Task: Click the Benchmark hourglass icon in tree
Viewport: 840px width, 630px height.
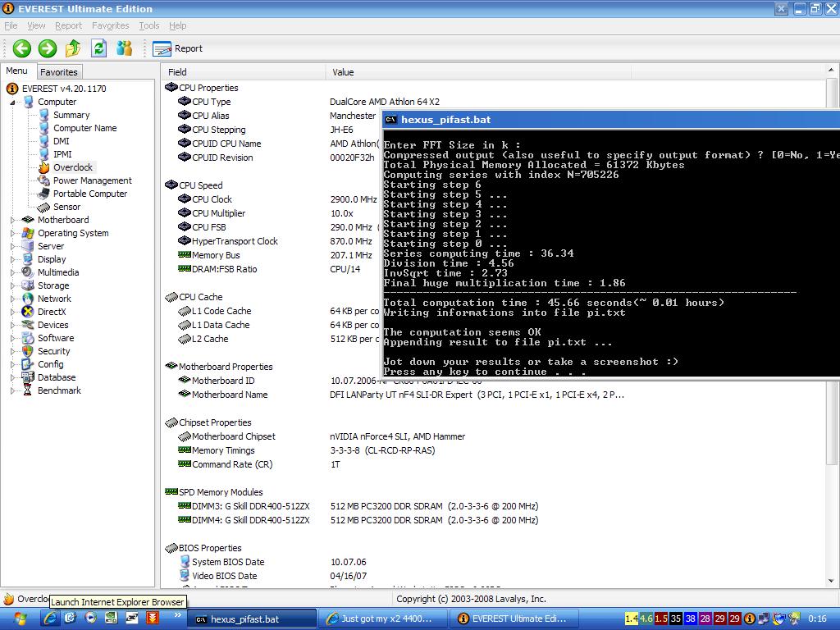Action: point(28,390)
